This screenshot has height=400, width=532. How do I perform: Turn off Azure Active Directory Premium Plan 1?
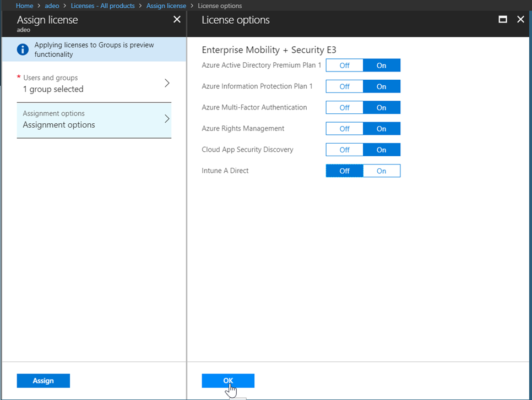(x=344, y=65)
